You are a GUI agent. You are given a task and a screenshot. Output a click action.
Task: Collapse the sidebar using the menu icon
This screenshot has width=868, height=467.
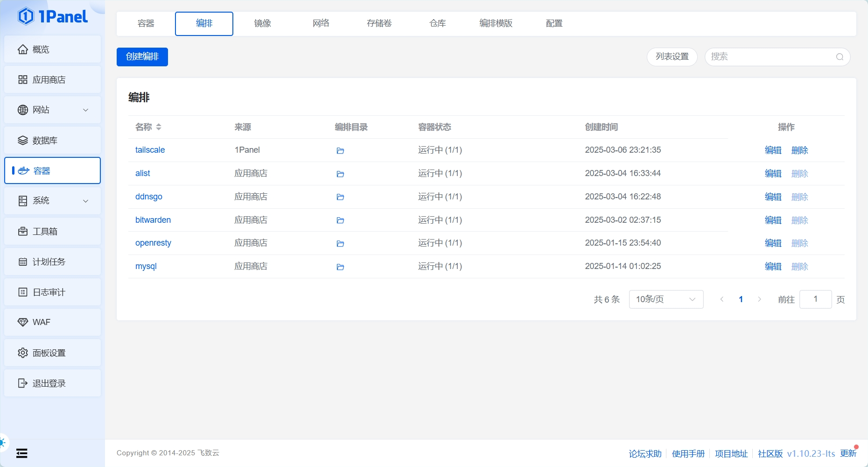[21, 453]
